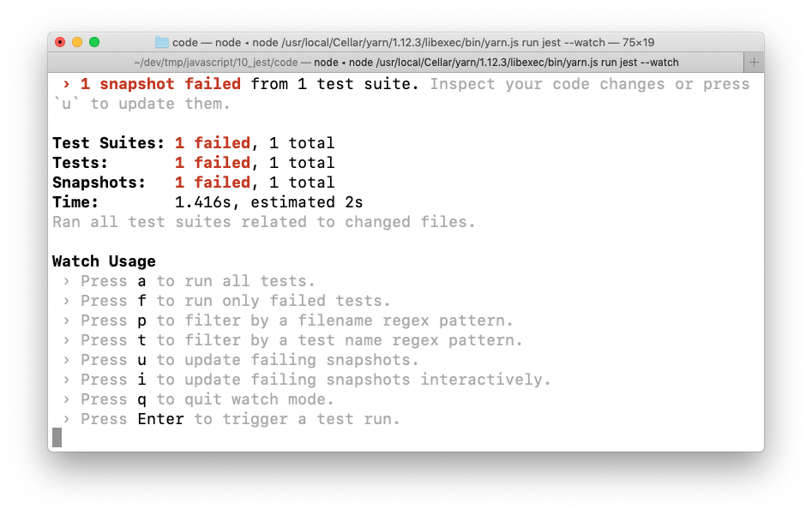Click the 'Test Suites:' summary label

pyautogui.click(x=108, y=143)
